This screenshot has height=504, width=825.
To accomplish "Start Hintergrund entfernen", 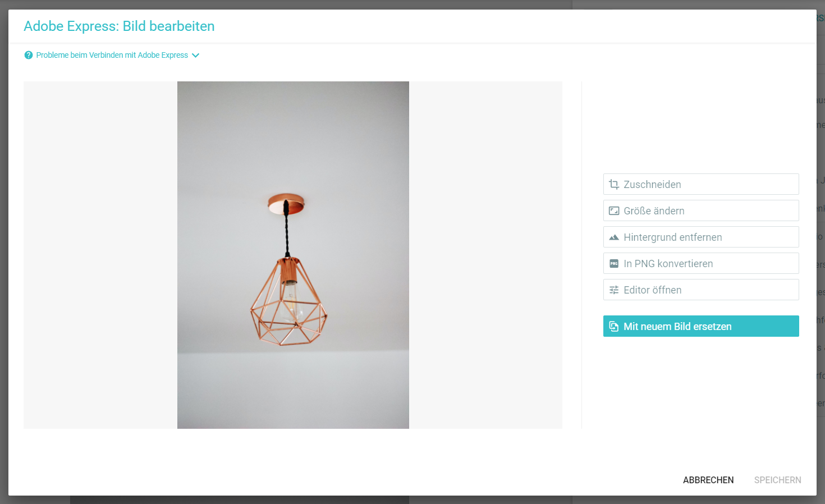I will (x=701, y=237).
